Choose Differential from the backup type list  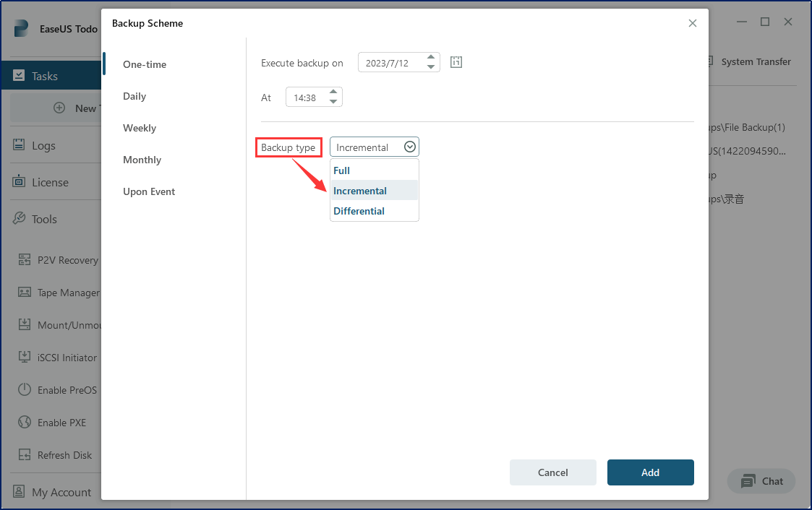[374, 211]
